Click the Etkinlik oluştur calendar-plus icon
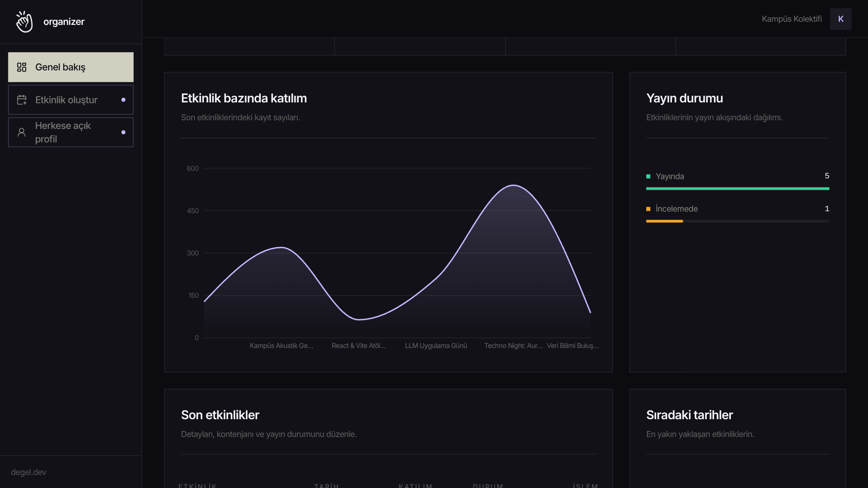This screenshot has width=868, height=488. (22, 100)
